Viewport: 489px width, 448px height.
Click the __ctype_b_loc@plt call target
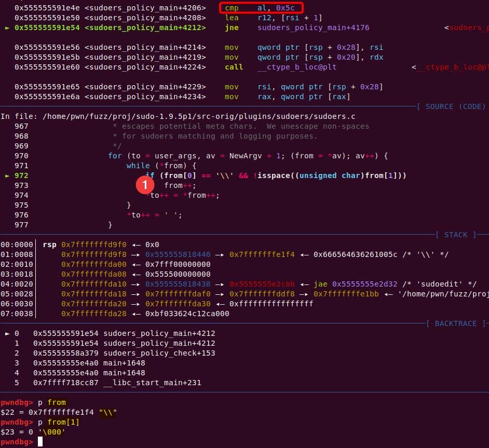point(296,67)
